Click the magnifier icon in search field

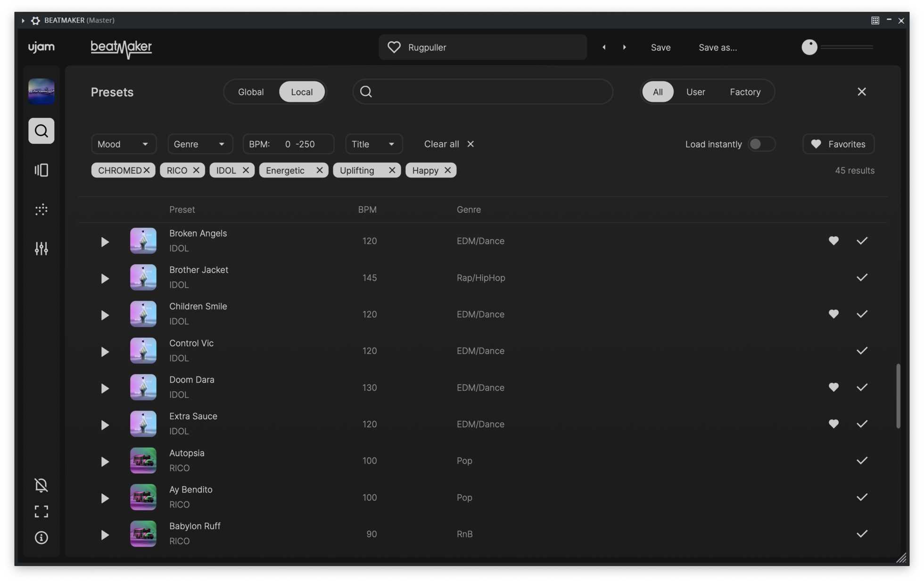(366, 92)
